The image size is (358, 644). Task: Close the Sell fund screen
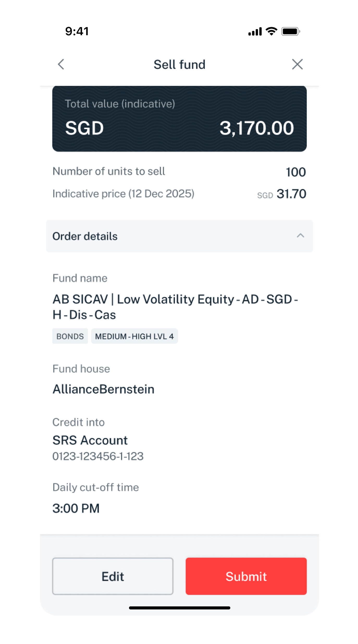(297, 64)
